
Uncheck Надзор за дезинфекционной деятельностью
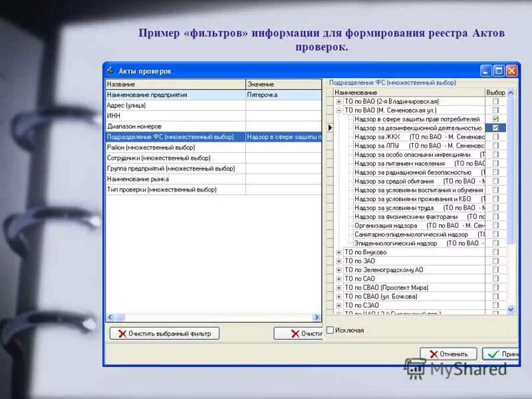click(x=495, y=128)
